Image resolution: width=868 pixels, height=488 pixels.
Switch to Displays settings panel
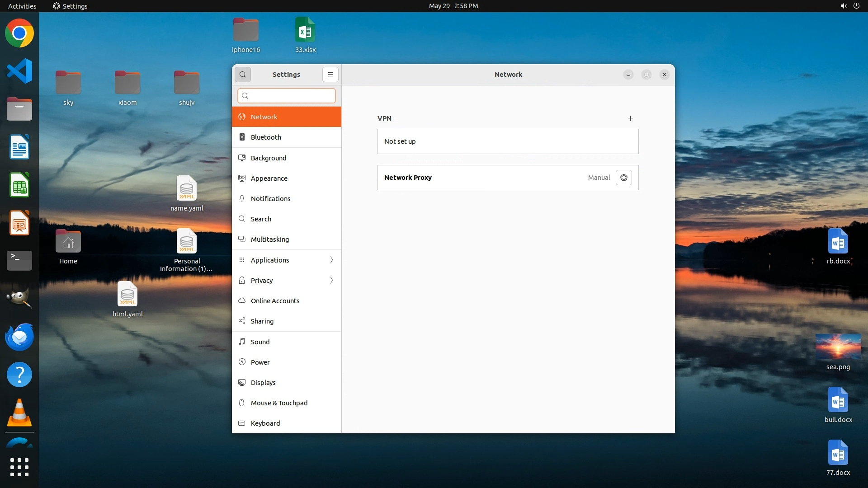pos(263,383)
